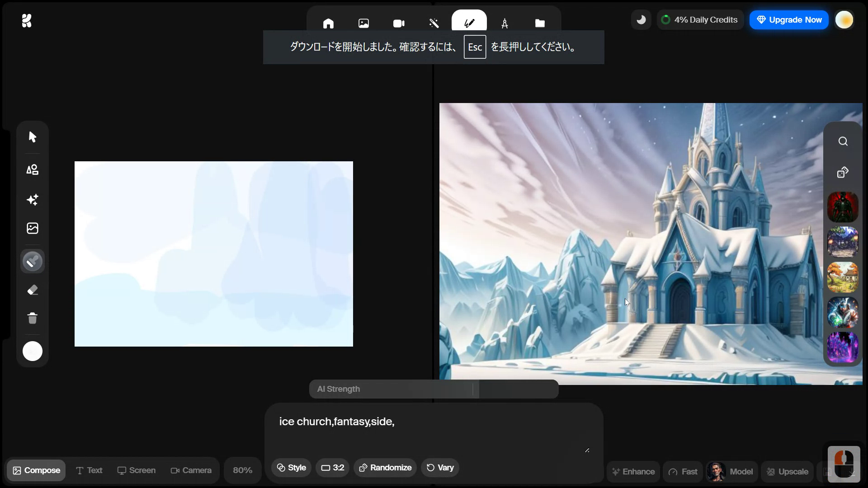
Task: Select the eraser tool
Action: pyautogui.click(x=32, y=290)
